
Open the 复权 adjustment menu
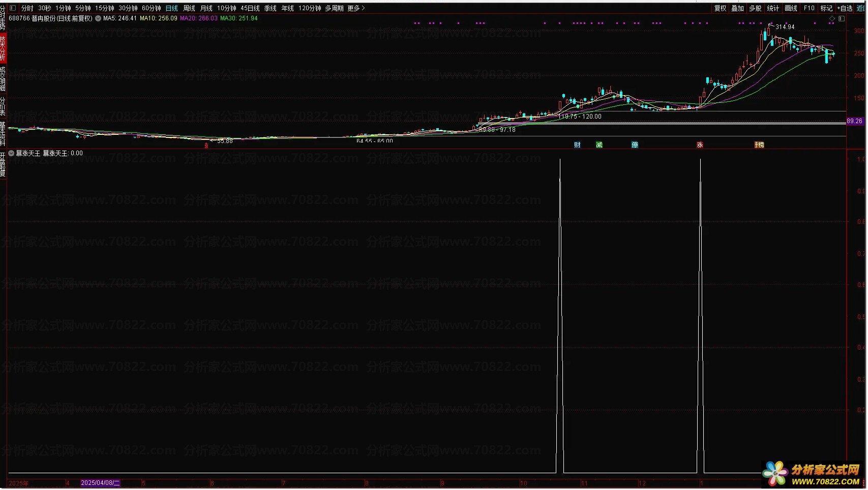point(721,8)
